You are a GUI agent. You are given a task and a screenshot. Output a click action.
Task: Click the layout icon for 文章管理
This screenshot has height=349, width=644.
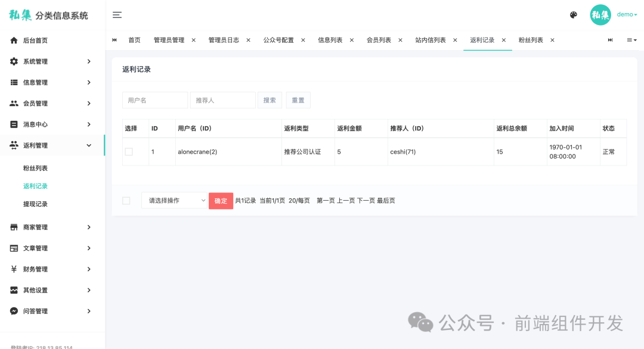click(14, 248)
